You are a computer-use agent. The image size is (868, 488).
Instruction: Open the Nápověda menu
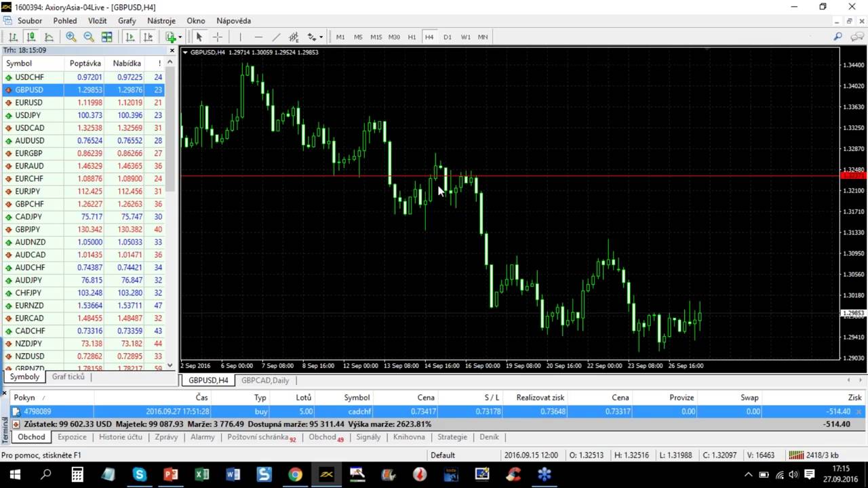pyautogui.click(x=233, y=21)
